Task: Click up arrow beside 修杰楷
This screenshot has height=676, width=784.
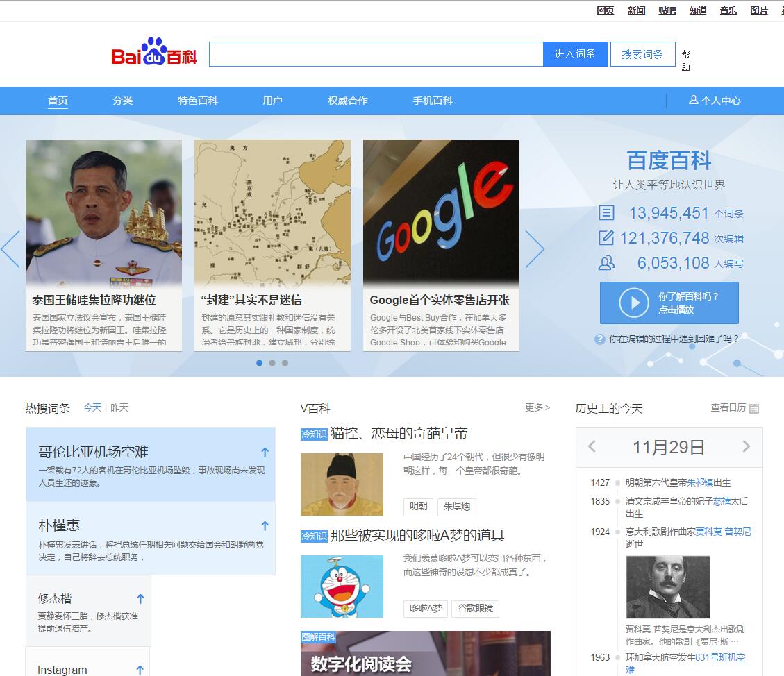Action: [x=140, y=598]
